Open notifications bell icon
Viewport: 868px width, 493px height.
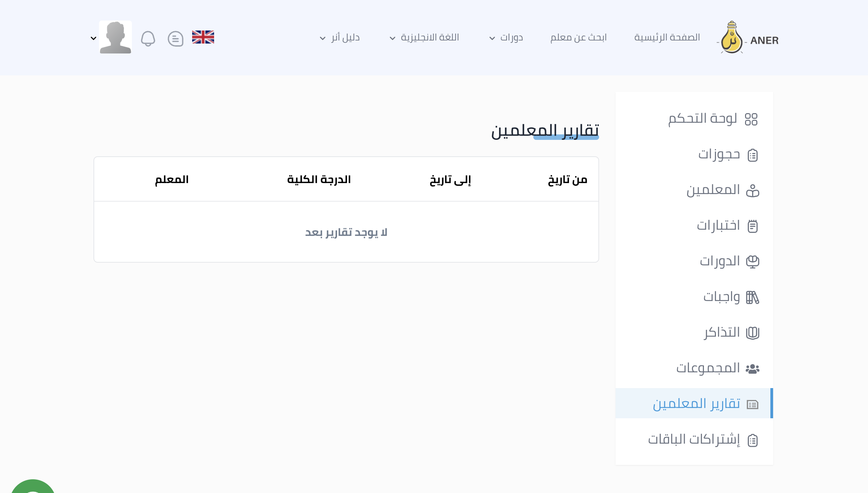coord(148,38)
